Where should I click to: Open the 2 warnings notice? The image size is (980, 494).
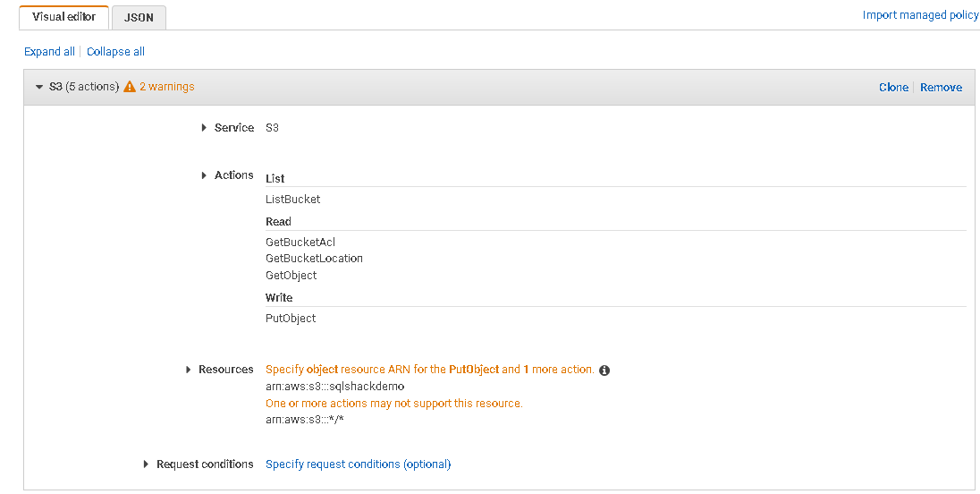166,87
